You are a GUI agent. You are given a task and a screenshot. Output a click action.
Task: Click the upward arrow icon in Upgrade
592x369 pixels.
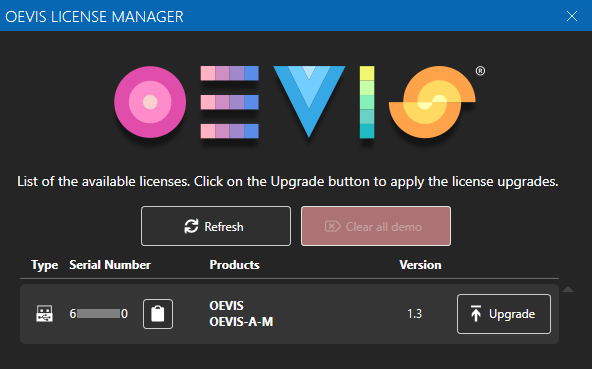coord(476,313)
